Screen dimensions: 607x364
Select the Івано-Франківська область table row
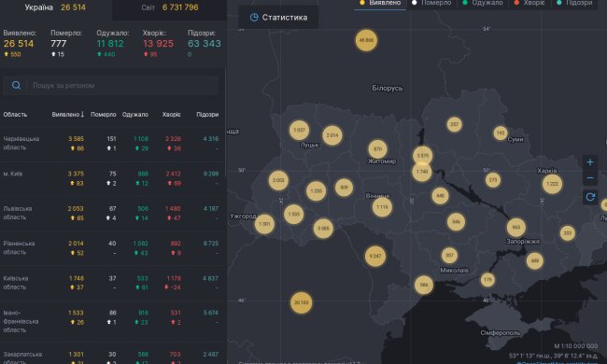[112, 321]
